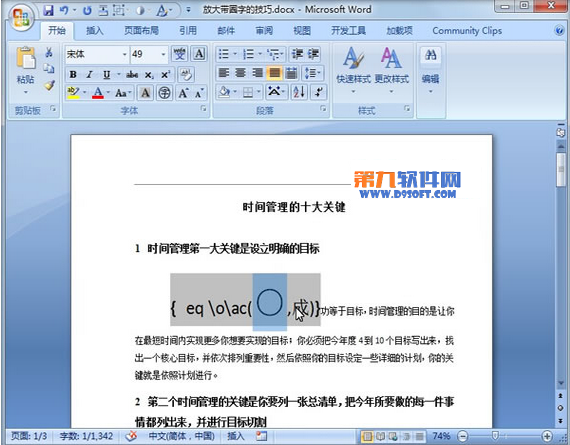570x445 pixels.
Task: Undo the last action in the Quick Access Toolbar
Action: coord(64,11)
